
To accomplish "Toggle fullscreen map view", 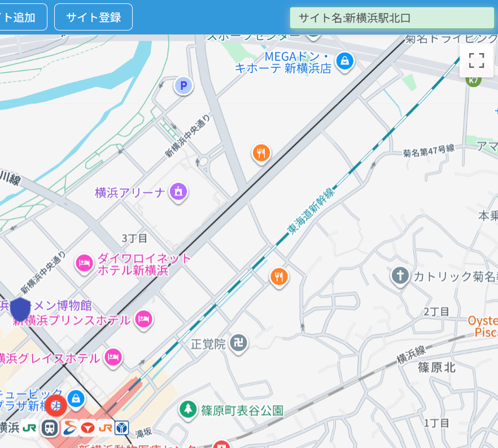I will point(477,60).
